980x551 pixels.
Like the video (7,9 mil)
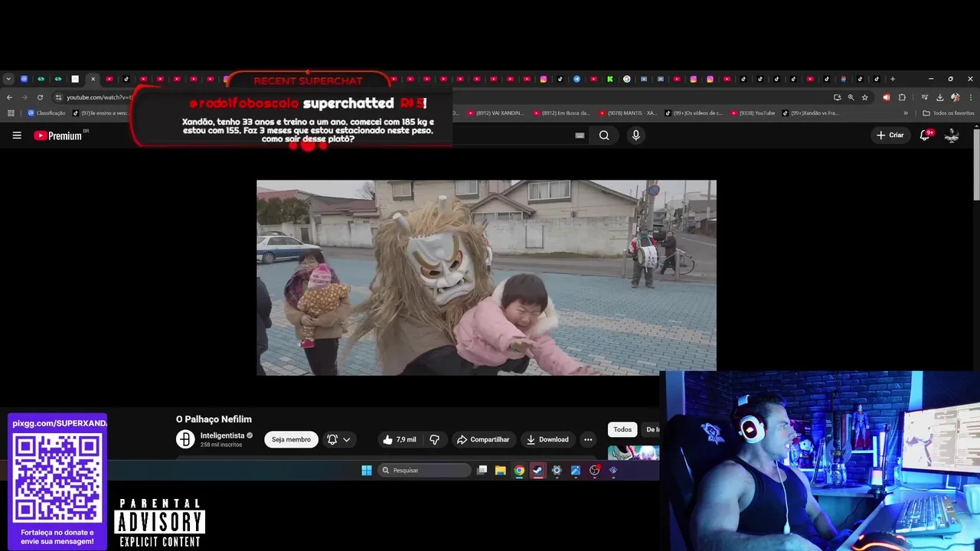[399, 439]
